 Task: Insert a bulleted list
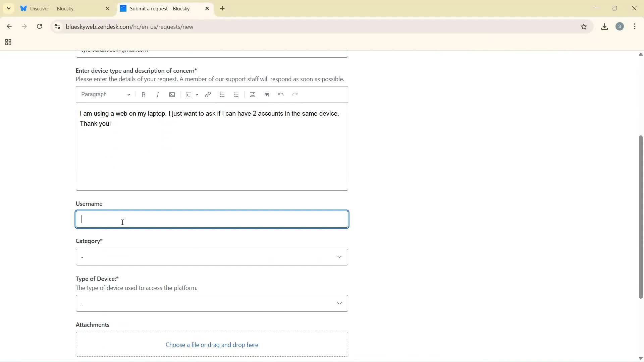tap(222, 95)
